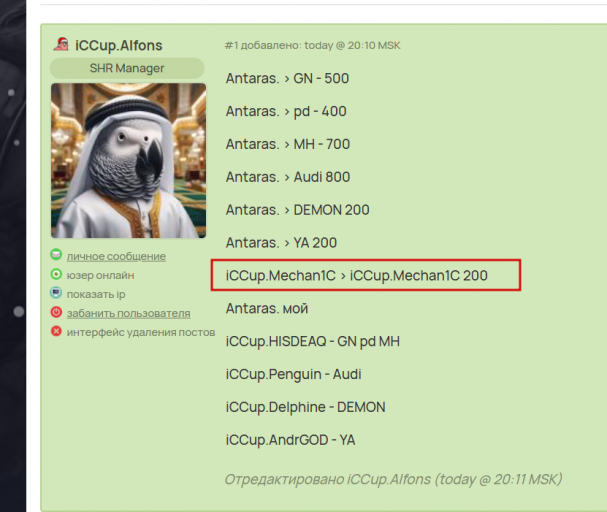This screenshot has width=607, height=512.
Task: Open личное сообщение link
Action: click(116, 256)
